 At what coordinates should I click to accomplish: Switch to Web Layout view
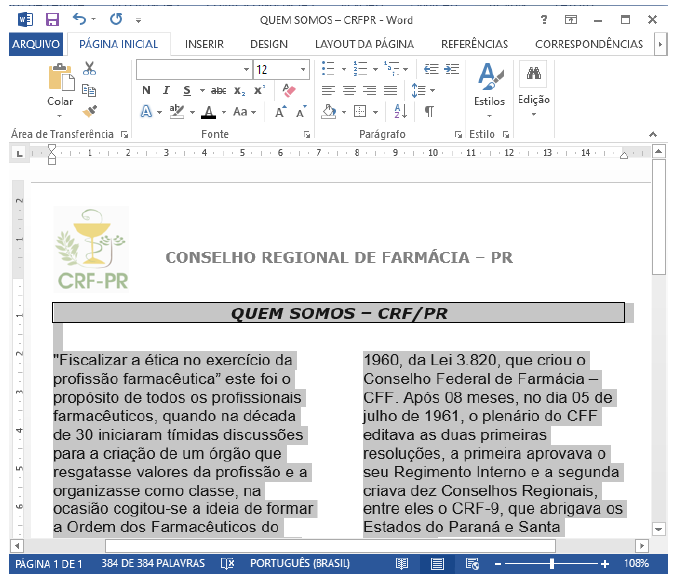(x=472, y=563)
